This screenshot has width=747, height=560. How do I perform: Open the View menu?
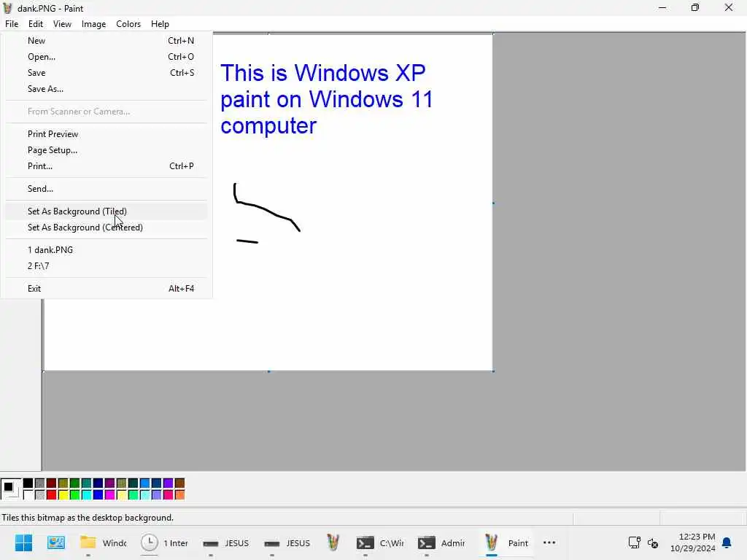pos(62,24)
